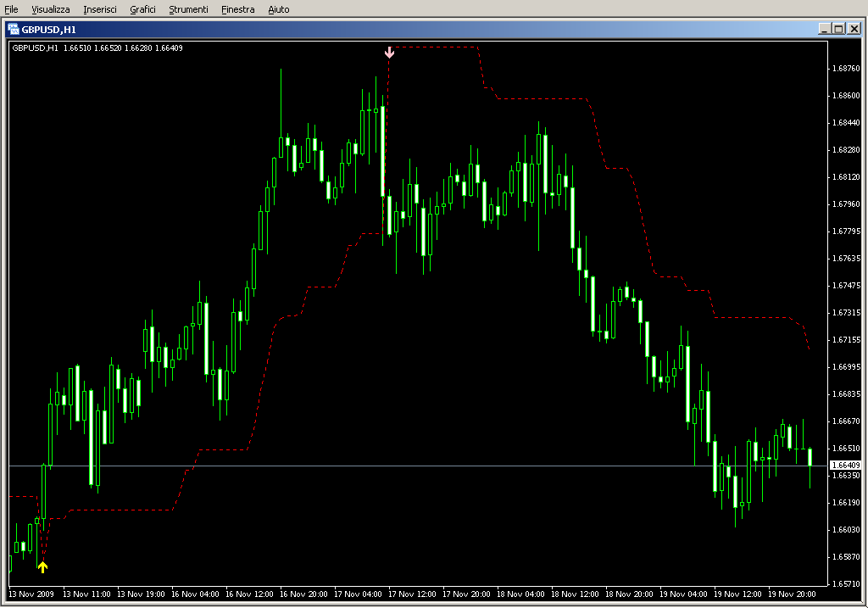
Task: Click time axis label 13 Nov 19:00
Action: tap(141, 594)
